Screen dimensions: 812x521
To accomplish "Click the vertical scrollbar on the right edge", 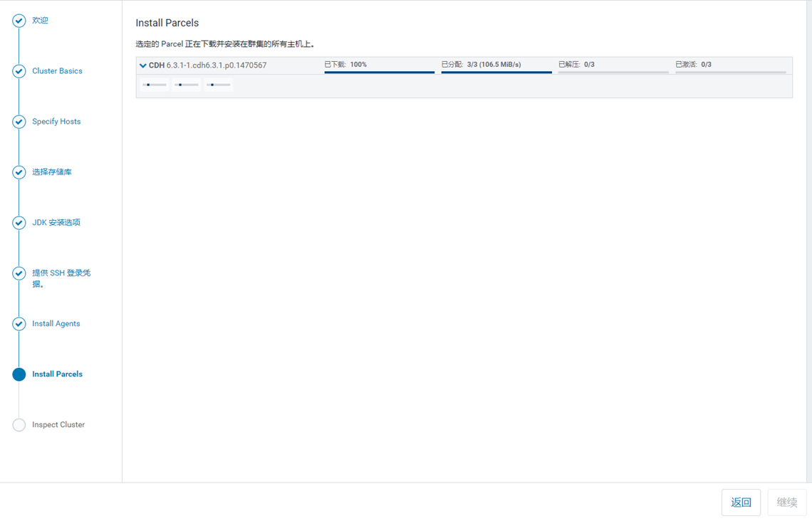I will pos(809,241).
